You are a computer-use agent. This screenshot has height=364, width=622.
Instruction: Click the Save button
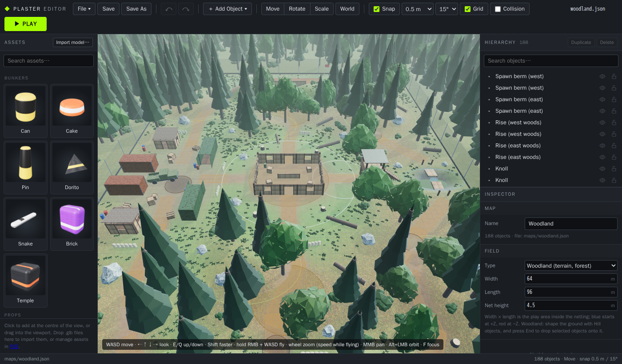pyautogui.click(x=108, y=9)
